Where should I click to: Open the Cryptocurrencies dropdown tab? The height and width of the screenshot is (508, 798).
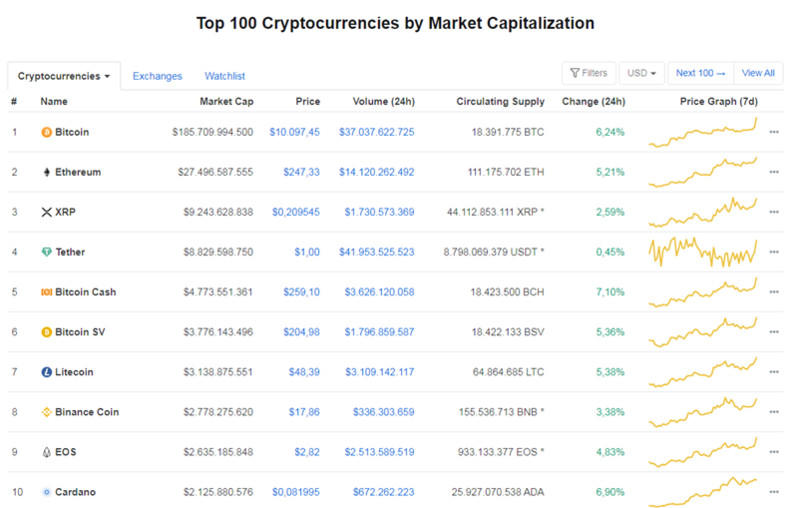pos(64,76)
